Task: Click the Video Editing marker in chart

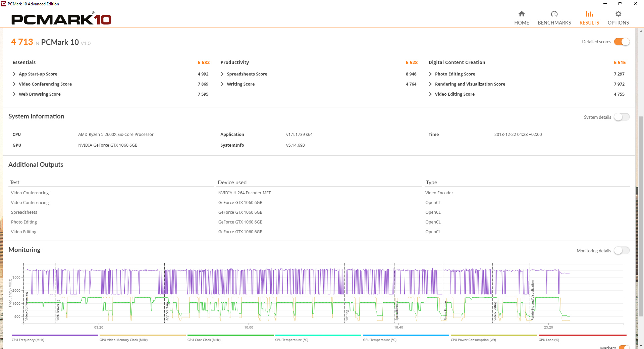Action: click(x=495, y=311)
